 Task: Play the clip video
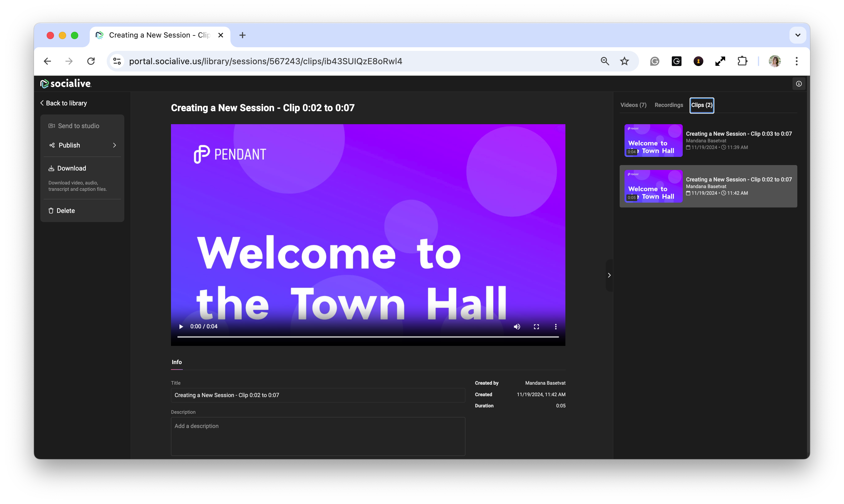[181, 327]
